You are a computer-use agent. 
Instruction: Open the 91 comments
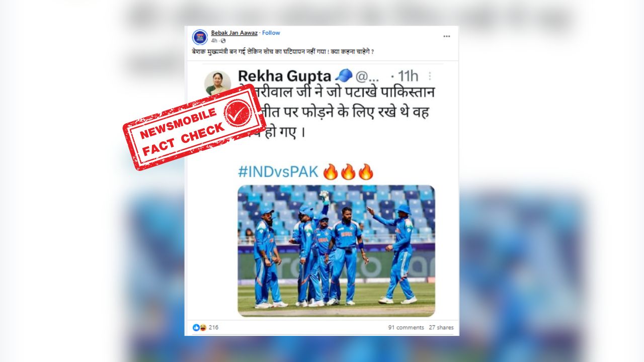tap(406, 327)
